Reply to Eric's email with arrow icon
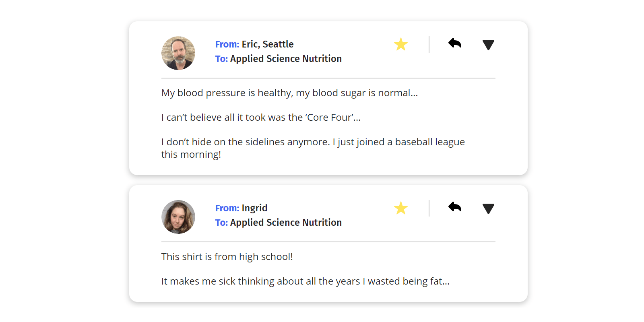The width and height of the screenshot is (644, 322). point(455,43)
